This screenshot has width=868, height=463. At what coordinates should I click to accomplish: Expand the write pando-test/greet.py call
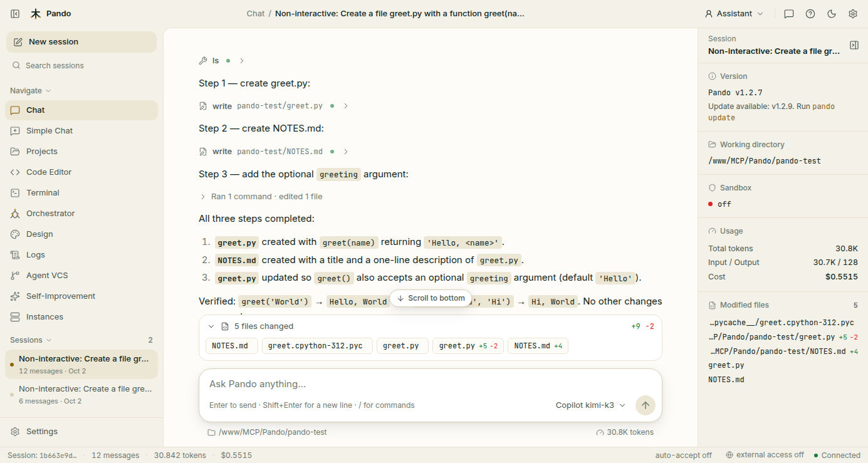(x=273, y=107)
